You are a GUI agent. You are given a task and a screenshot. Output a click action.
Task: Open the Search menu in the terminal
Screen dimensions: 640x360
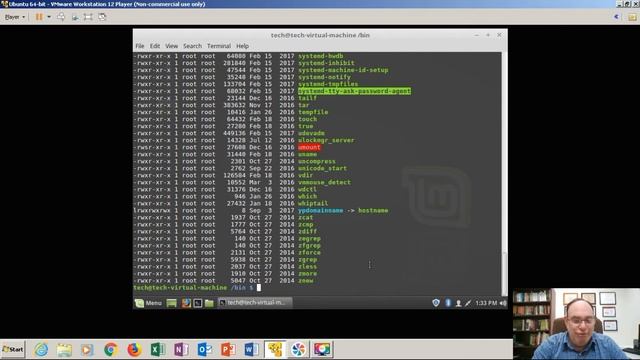tap(192, 46)
